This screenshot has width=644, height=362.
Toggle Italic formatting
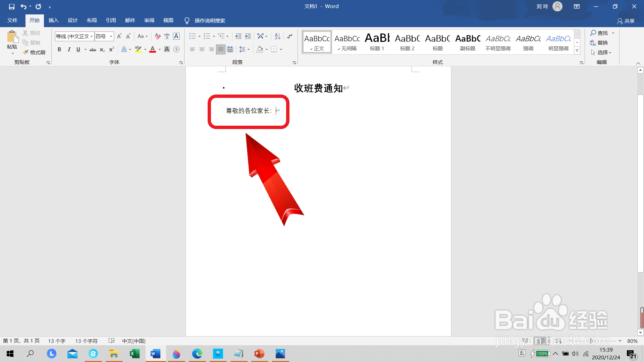click(x=69, y=49)
